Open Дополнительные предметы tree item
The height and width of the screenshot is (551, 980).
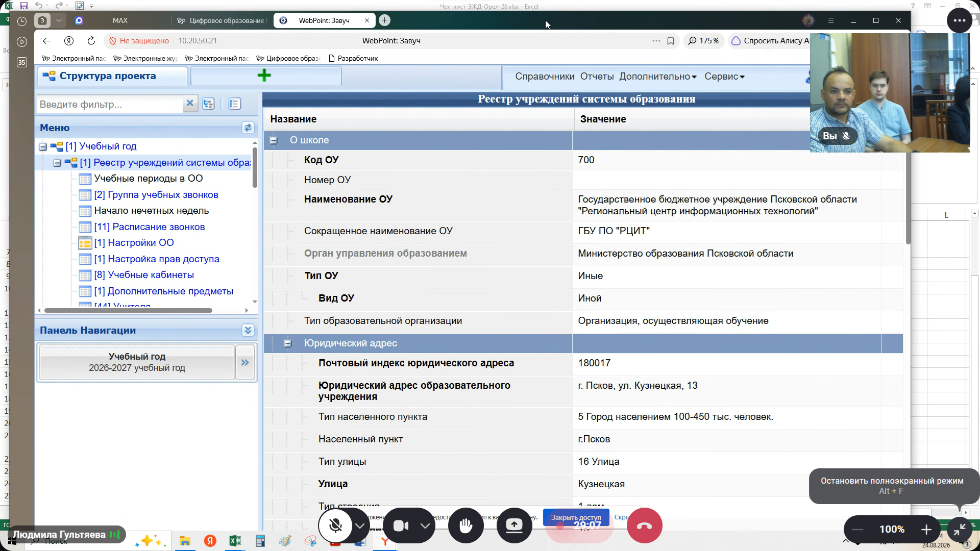163,291
